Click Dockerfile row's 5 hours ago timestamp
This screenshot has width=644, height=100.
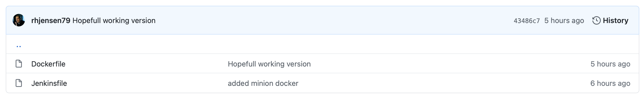(610, 64)
